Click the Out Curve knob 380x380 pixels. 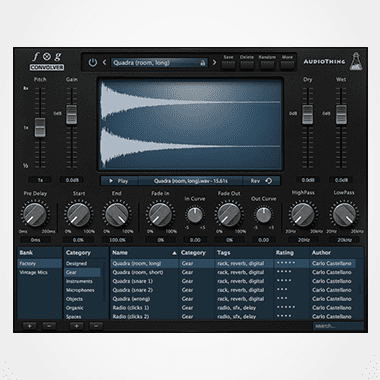coord(263,215)
